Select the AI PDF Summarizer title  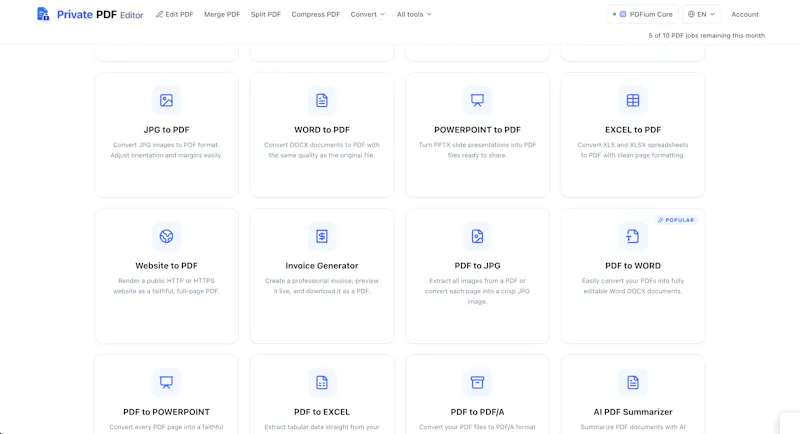(x=633, y=412)
